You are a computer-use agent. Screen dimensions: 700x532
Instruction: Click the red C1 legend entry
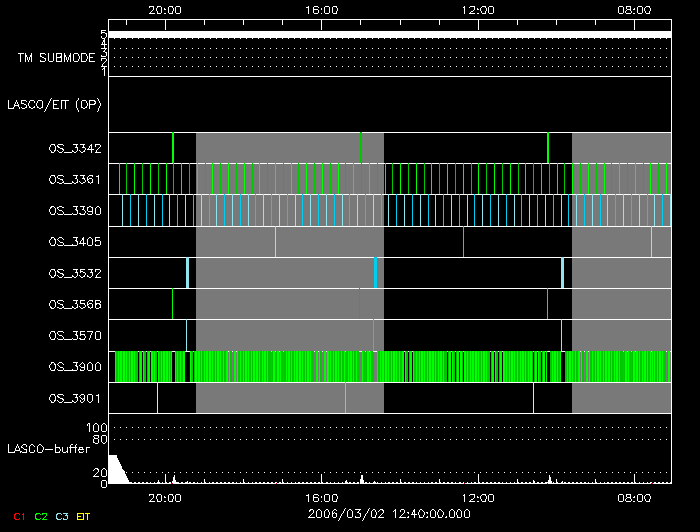[x=19, y=516]
